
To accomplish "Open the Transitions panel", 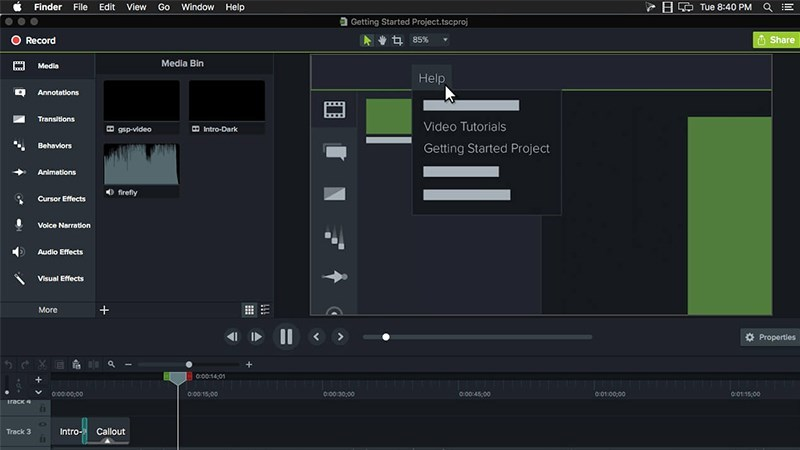I will coord(47,119).
